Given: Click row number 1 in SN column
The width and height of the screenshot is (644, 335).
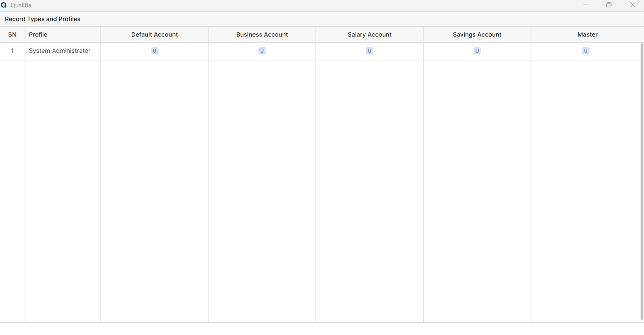Looking at the screenshot, I should (13, 51).
